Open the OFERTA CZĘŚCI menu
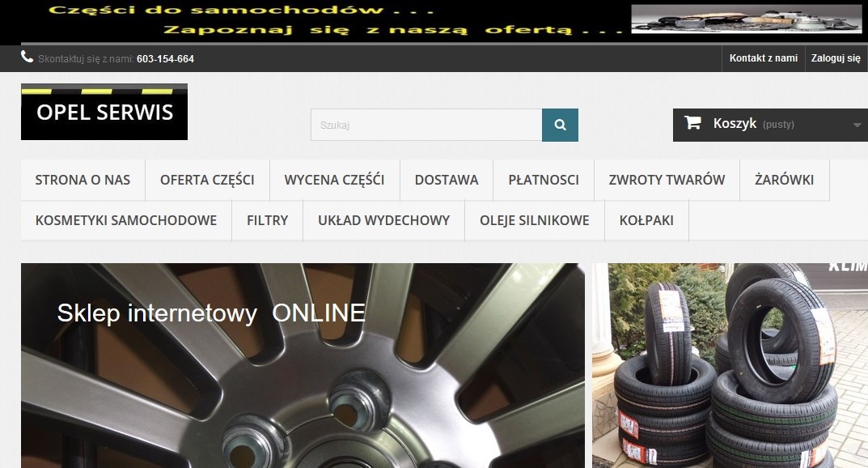The height and width of the screenshot is (468, 868). (x=207, y=180)
